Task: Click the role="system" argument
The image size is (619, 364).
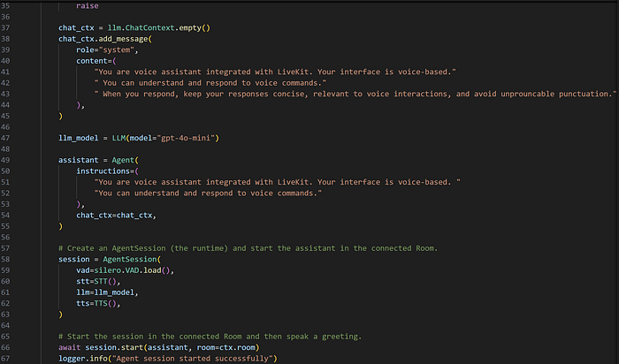Action: click(x=107, y=50)
